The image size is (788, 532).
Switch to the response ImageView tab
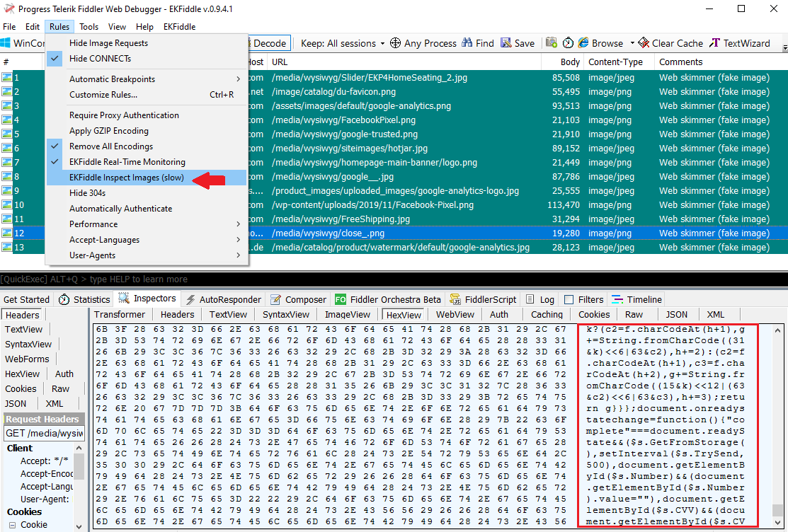(x=347, y=315)
